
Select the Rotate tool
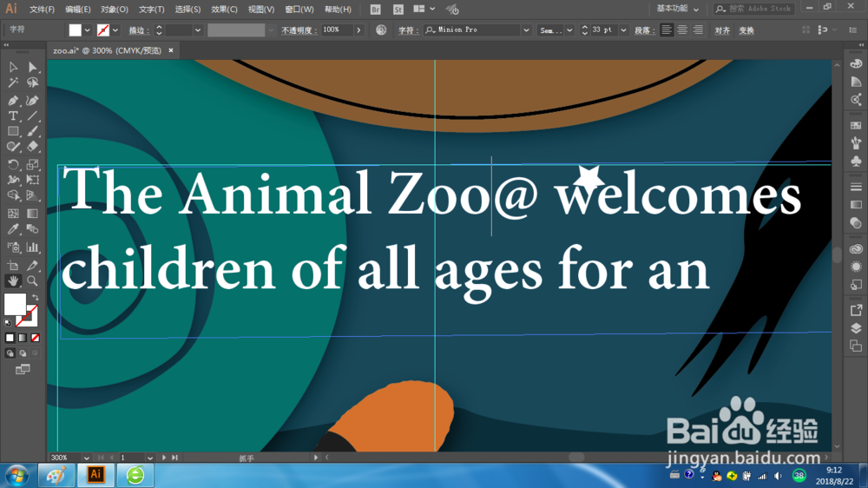13,164
